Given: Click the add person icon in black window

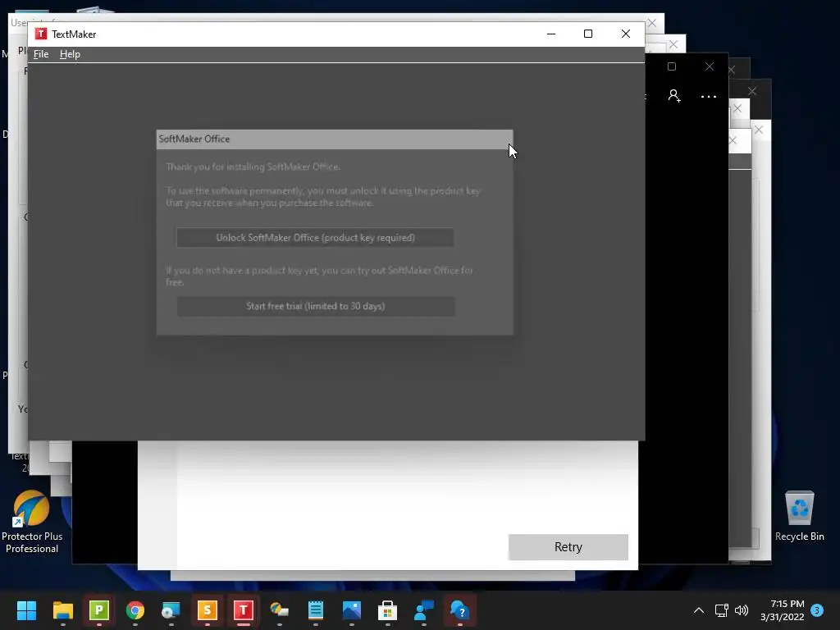Looking at the screenshot, I should click(x=674, y=96).
